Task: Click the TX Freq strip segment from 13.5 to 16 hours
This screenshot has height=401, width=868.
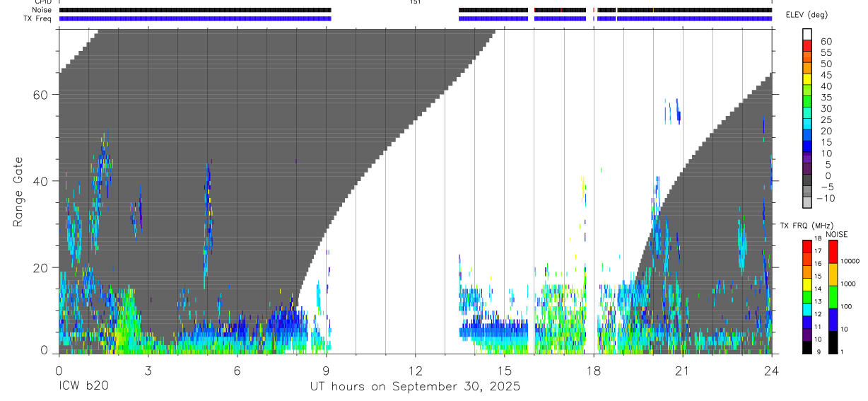Action: (x=493, y=18)
